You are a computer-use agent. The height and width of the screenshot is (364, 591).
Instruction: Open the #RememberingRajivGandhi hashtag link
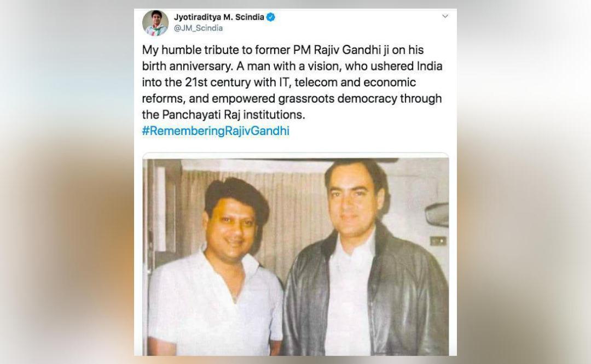pyautogui.click(x=216, y=131)
